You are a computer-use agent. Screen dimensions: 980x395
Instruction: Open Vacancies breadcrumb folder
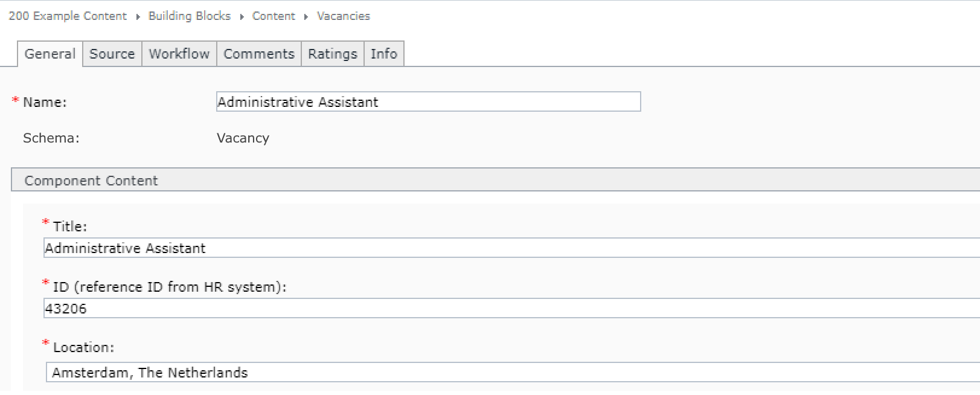click(x=344, y=16)
